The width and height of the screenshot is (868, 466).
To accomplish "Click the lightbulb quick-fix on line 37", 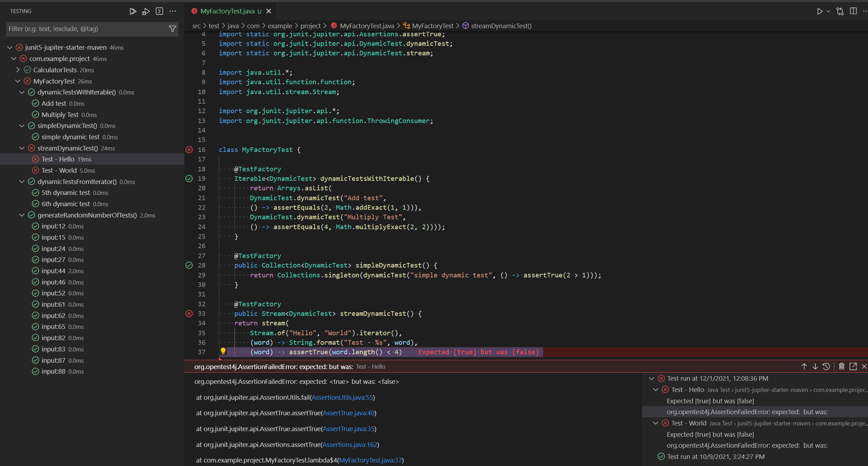I will [x=223, y=351].
